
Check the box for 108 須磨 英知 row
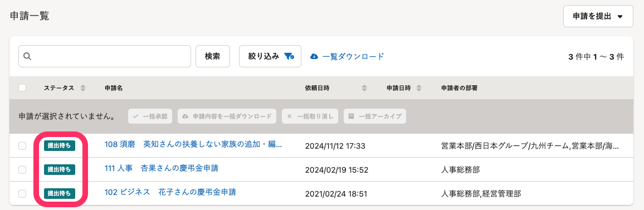click(22, 146)
